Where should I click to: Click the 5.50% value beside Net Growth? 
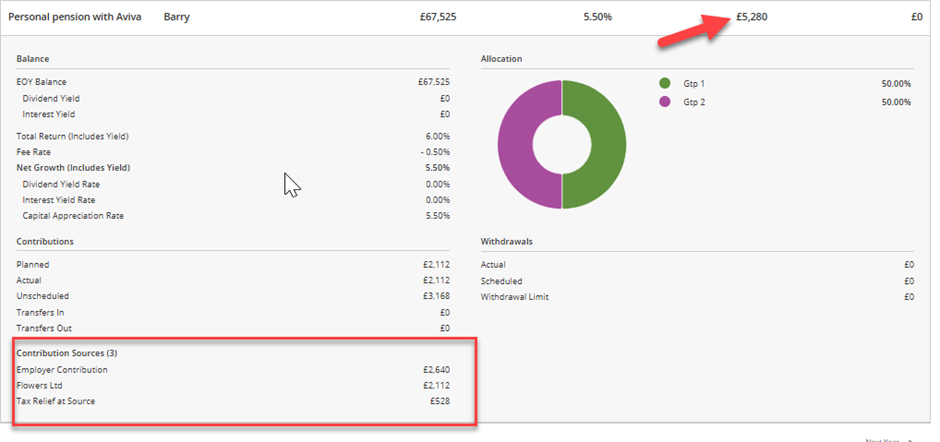pyautogui.click(x=438, y=168)
